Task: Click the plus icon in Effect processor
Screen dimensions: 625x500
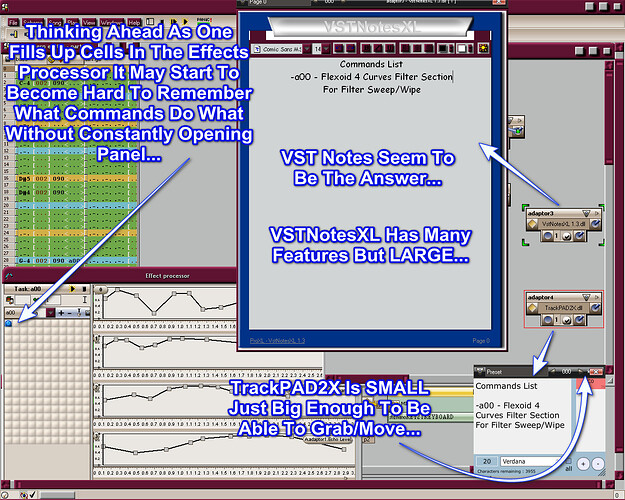Action: (x=61, y=313)
